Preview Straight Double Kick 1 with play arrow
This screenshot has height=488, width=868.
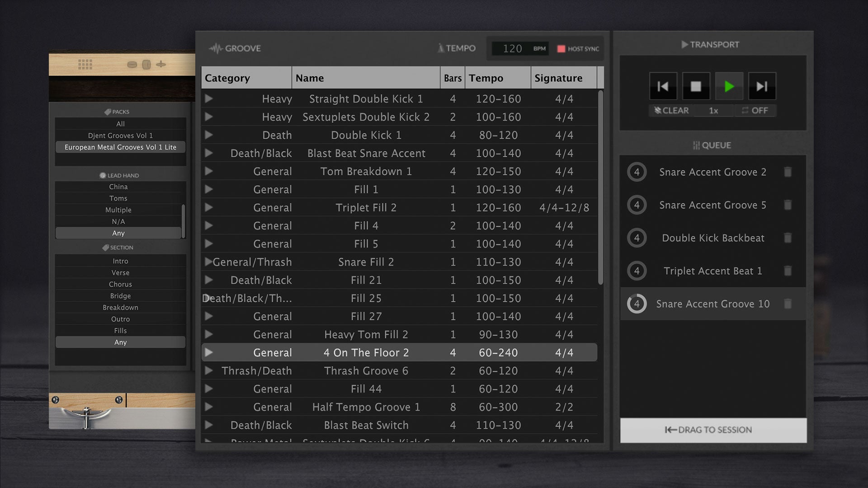[208, 99]
